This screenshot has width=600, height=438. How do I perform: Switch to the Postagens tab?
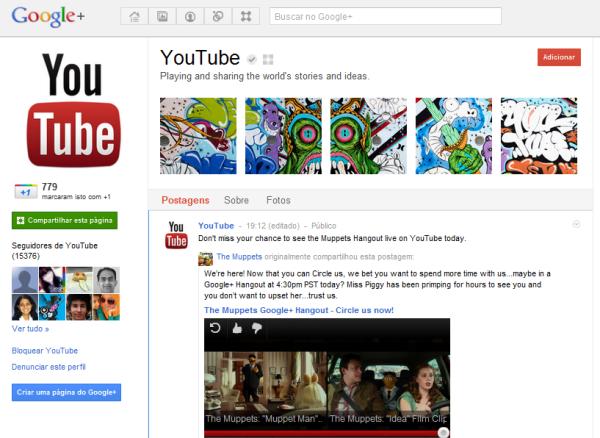(x=185, y=200)
